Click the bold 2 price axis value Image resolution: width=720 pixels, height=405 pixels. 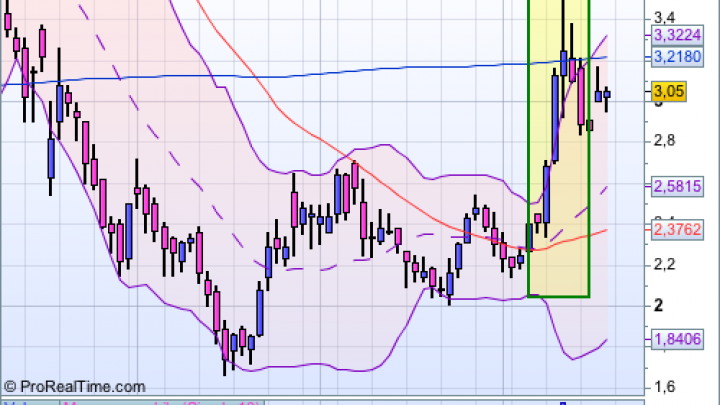658,305
